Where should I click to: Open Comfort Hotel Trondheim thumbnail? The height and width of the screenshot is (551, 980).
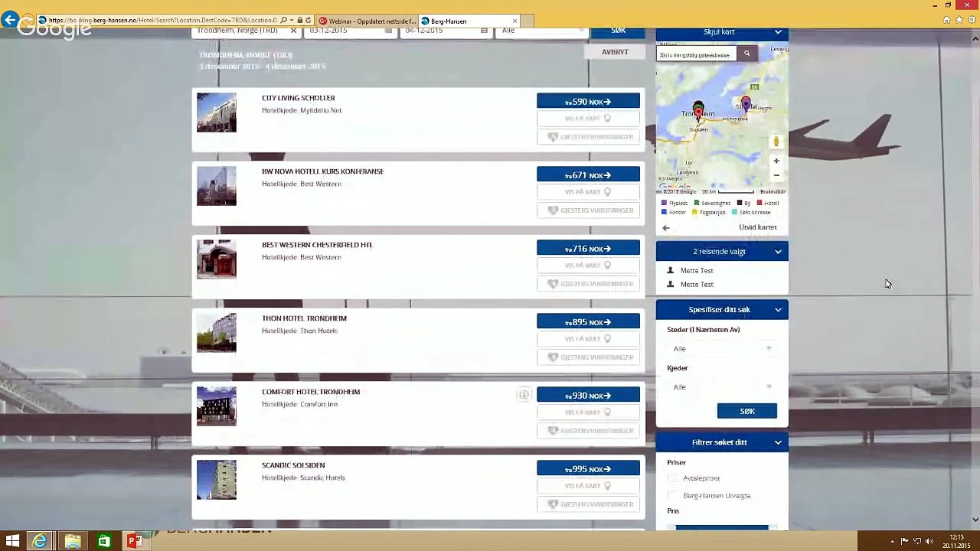pos(217,406)
